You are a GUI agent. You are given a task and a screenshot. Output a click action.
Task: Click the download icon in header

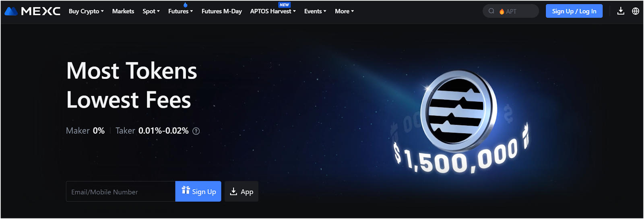(x=621, y=11)
